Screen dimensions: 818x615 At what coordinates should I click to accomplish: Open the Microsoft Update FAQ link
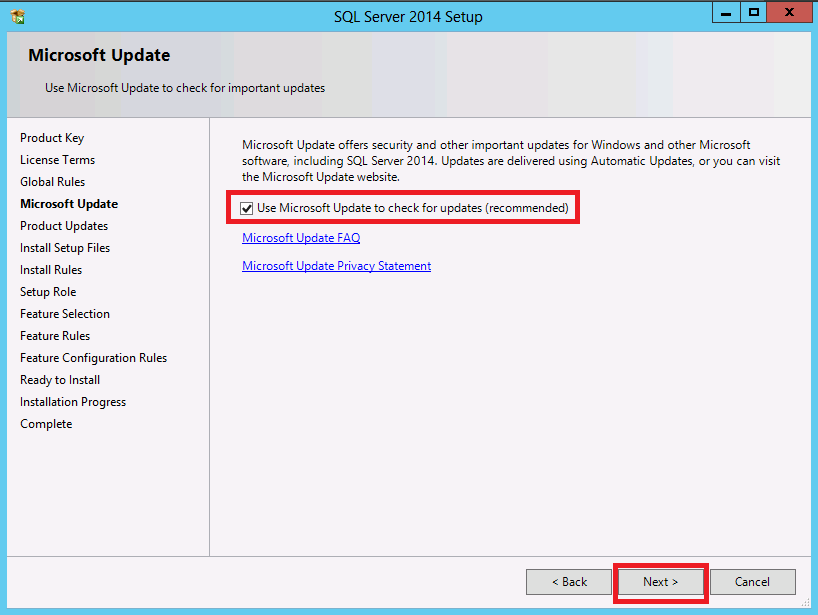pos(301,238)
